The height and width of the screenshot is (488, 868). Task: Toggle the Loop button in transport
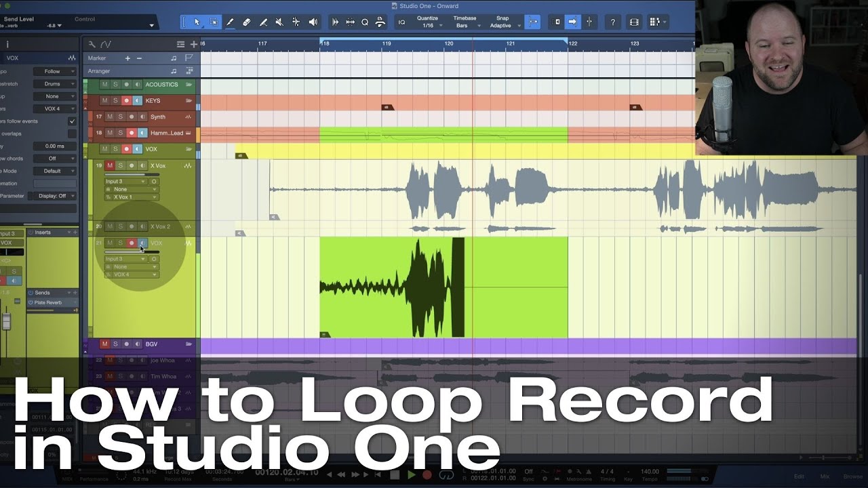446,475
